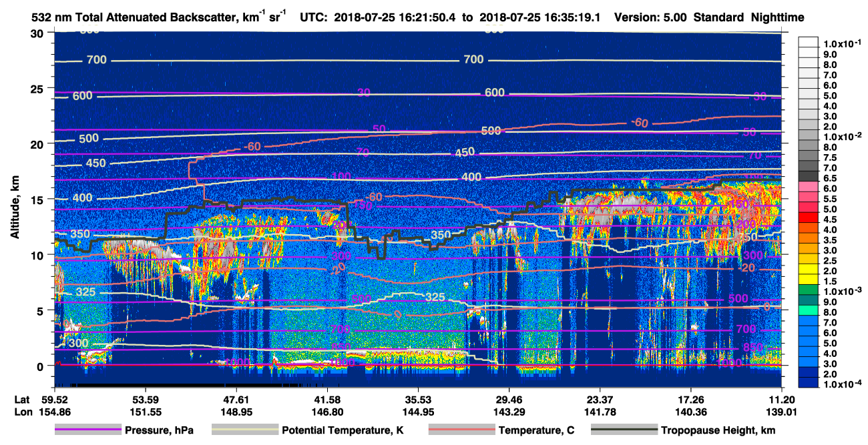Click longitude value 144.95
Image resolution: width=868 pixels, height=445 pixels.
pyautogui.click(x=418, y=412)
